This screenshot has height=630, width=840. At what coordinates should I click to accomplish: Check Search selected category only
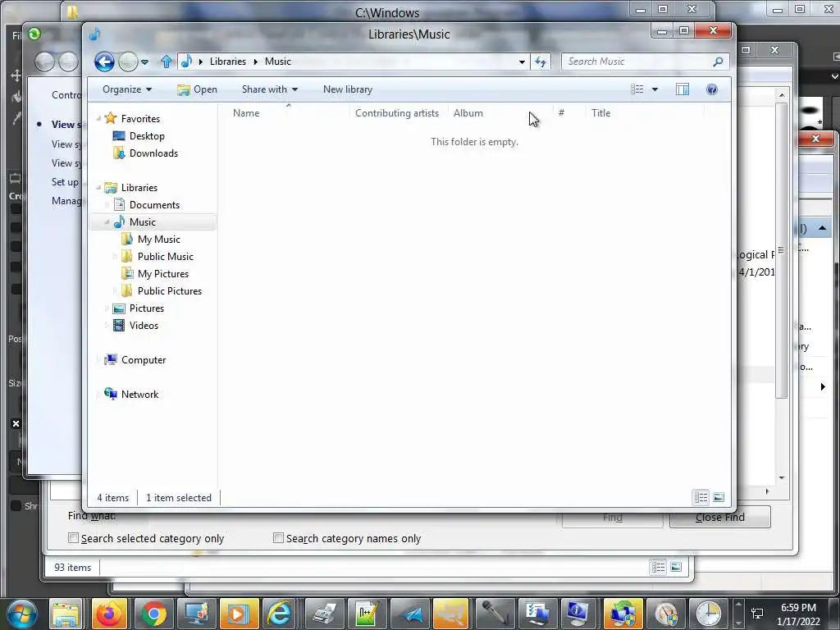(73, 538)
